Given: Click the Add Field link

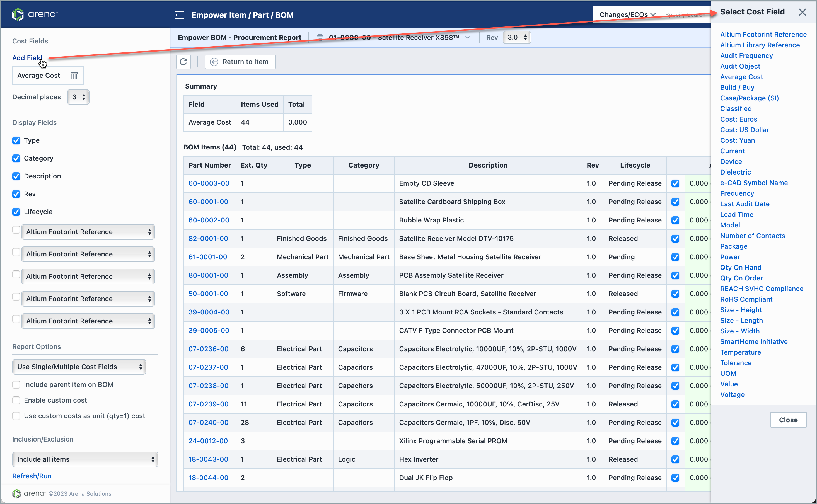Looking at the screenshot, I should pyautogui.click(x=27, y=58).
